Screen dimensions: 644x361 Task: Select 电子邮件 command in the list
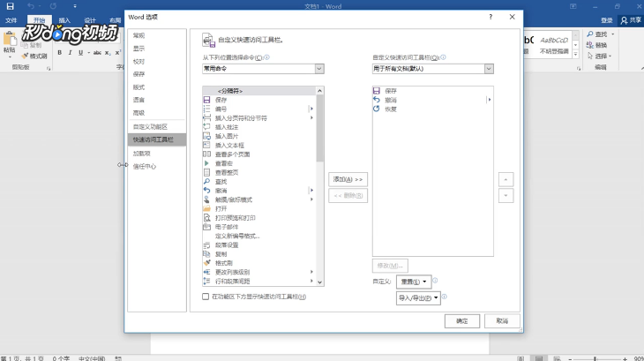(x=259, y=227)
